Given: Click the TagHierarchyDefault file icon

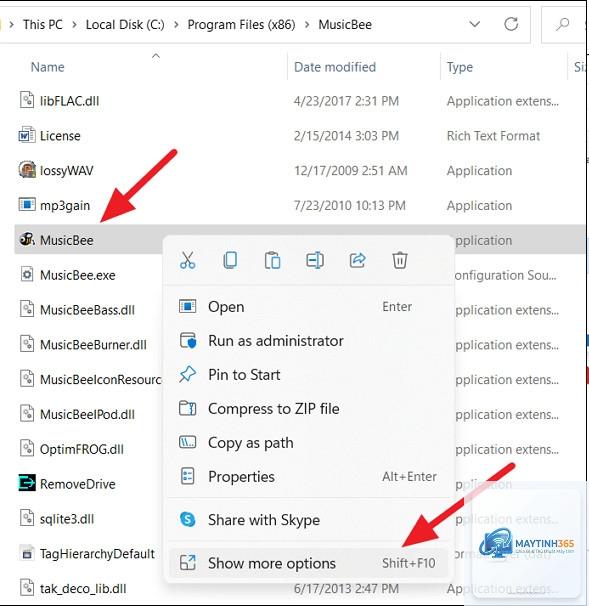Looking at the screenshot, I should pyautogui.click(x=27, y=553).
